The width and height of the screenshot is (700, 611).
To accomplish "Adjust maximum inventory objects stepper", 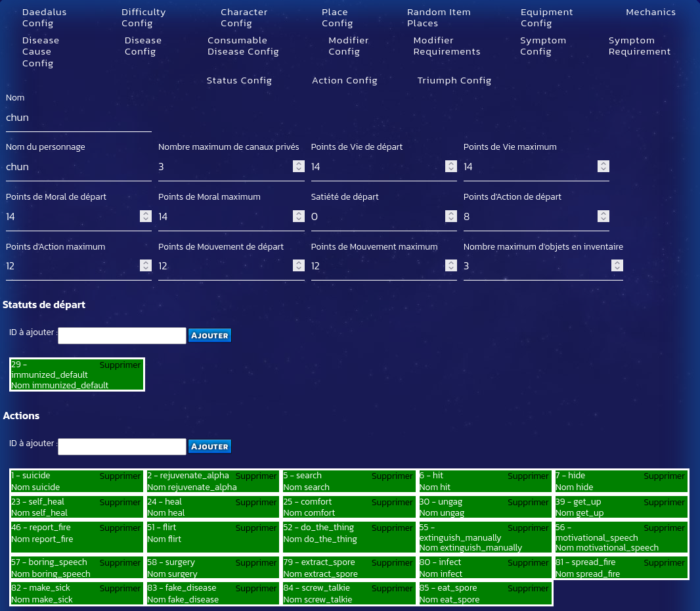I will [x=617, y=266].
